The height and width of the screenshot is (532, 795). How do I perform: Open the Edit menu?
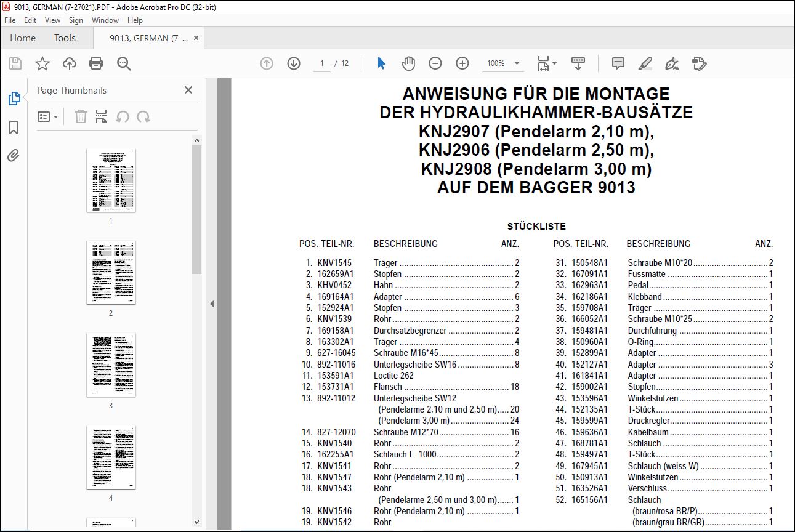click(x=30, y=20)
